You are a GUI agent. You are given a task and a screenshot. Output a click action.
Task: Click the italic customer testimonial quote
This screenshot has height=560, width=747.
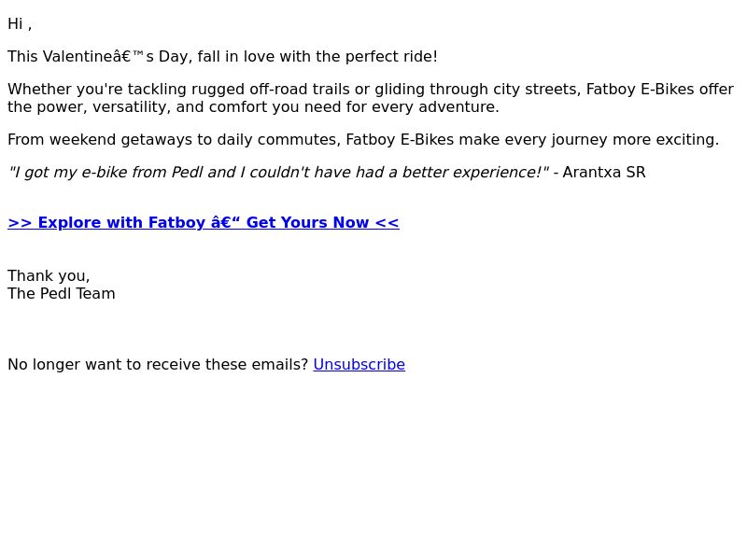point(278,172)
